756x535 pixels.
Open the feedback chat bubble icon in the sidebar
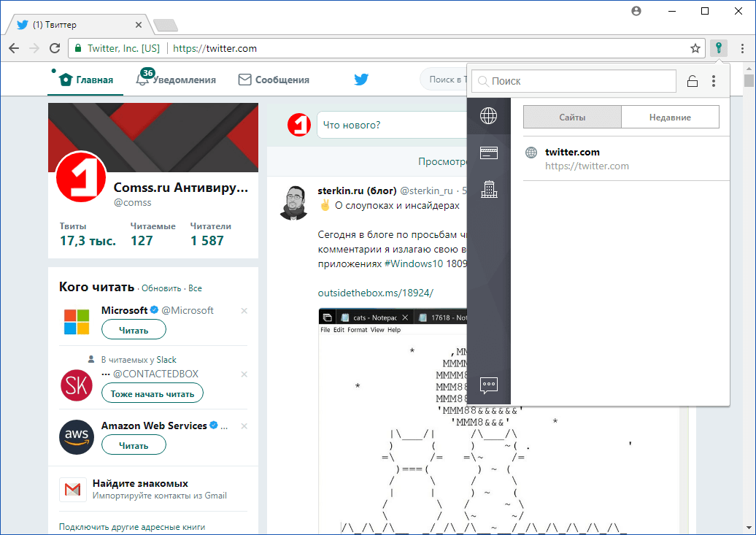pyautogui.click(x=488, y=385)
